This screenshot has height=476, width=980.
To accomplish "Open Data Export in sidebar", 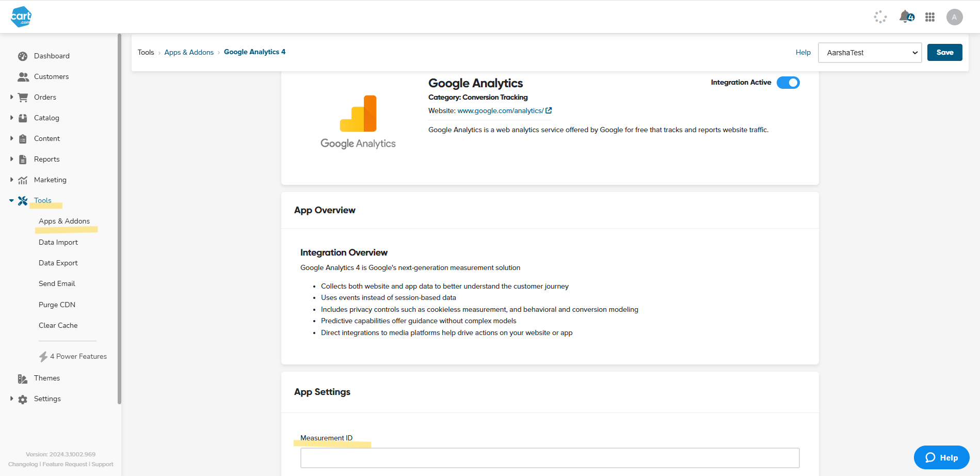I will point(58,263).
